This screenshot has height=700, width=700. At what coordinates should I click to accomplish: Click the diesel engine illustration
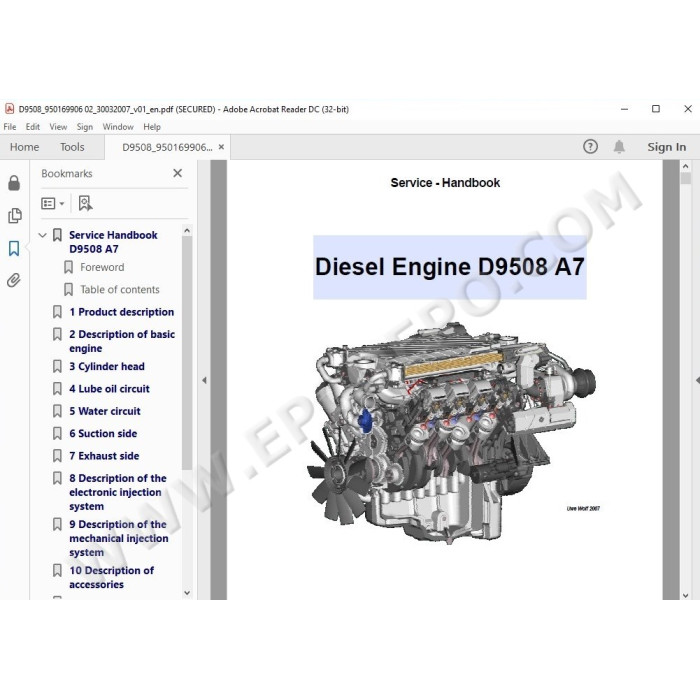point(451,431)
